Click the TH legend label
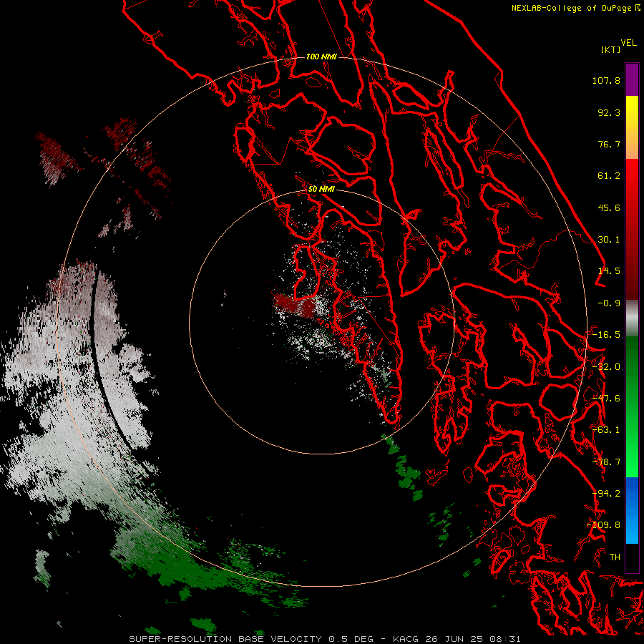 (x=615, y=557)
